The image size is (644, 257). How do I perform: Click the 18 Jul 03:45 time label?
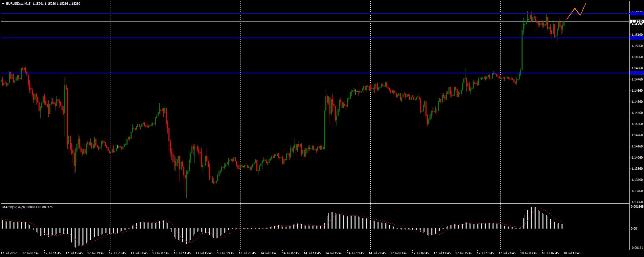pyautogui.click(x=529, y=253)
